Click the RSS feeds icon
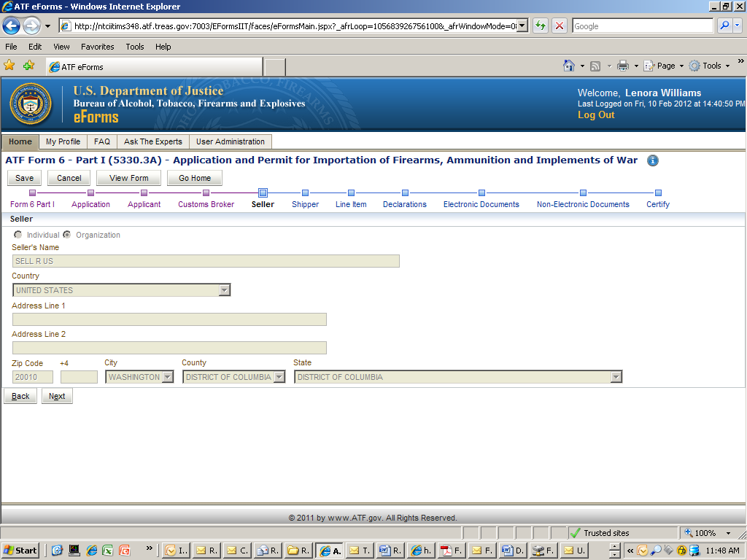The width and height of the screenshot is (747, 560). (595, 66)
